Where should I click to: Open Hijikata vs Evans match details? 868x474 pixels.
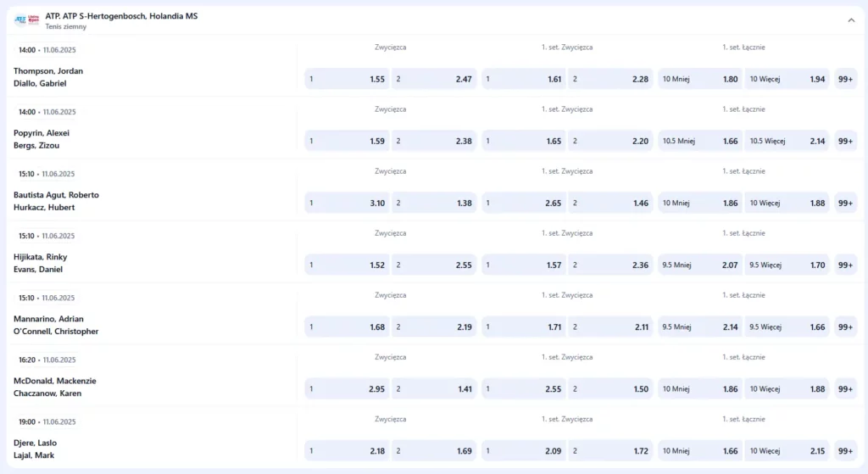(40, 263)
